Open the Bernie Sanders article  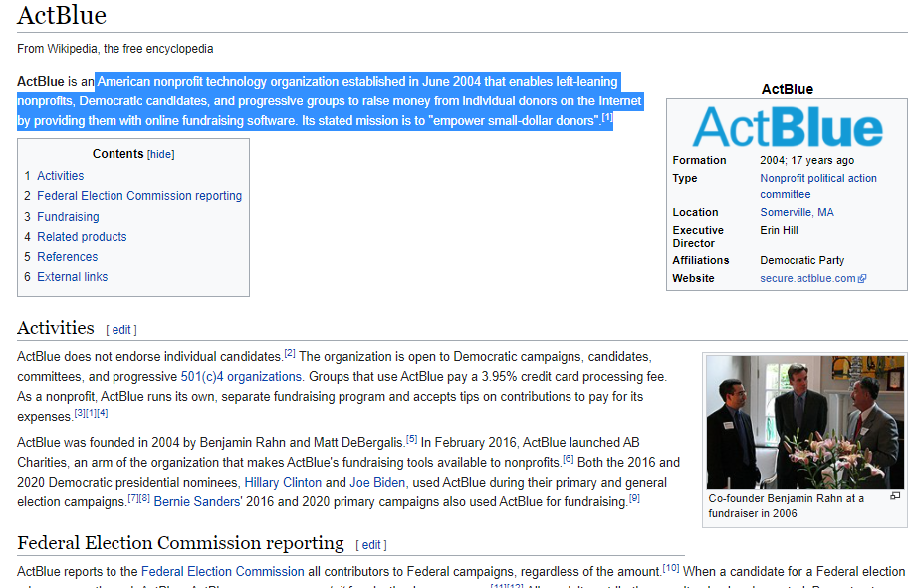(x=198, y=502)
